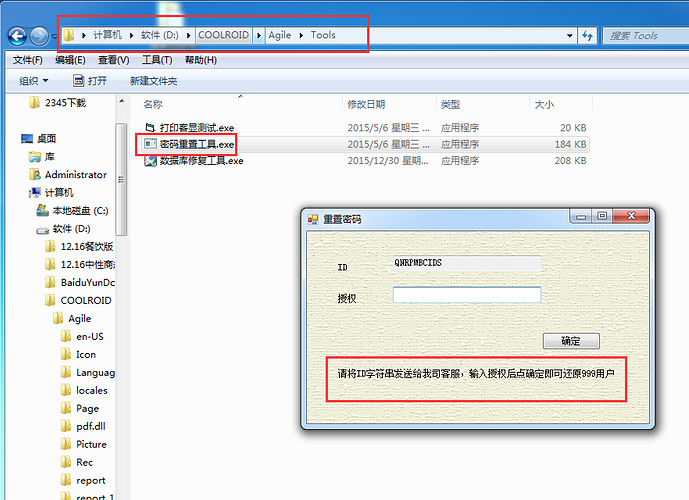Click the Forward navigation arrow button

(39, 36)
